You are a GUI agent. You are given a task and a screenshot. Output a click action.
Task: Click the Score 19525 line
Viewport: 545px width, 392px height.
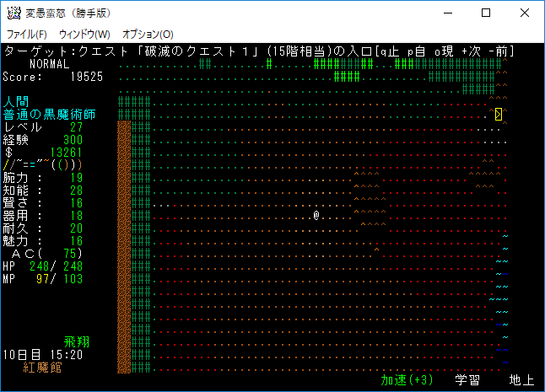53,76
